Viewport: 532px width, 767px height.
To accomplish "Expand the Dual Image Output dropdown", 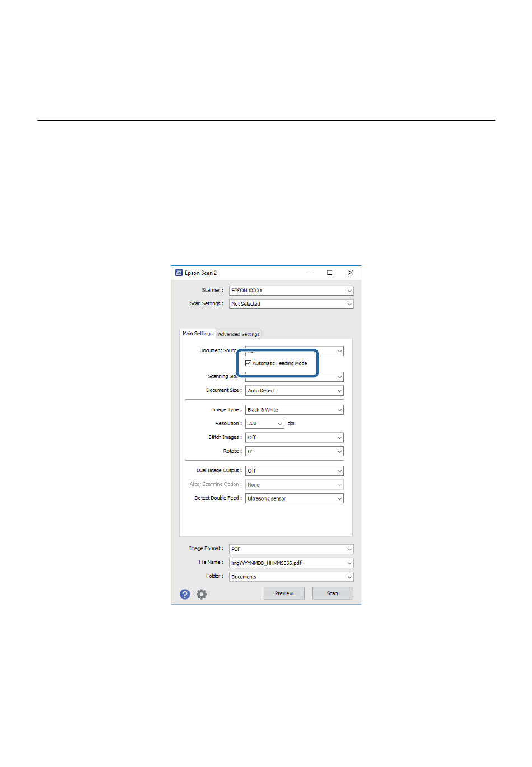I will tap(295, 471).
